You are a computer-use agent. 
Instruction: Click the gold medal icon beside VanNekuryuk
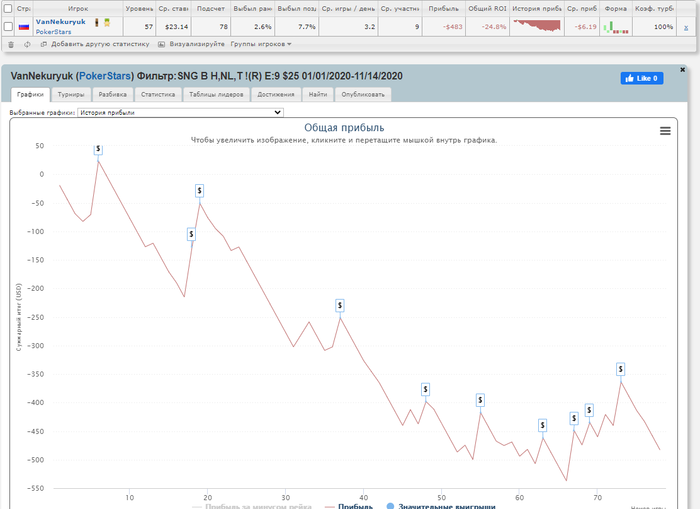coord(107,22)
